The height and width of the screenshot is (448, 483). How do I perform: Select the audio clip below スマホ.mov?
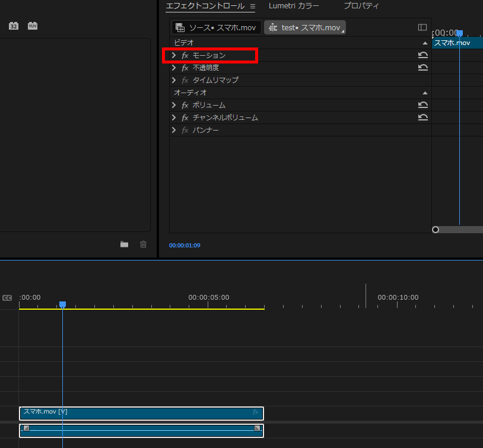pos(141,430)
